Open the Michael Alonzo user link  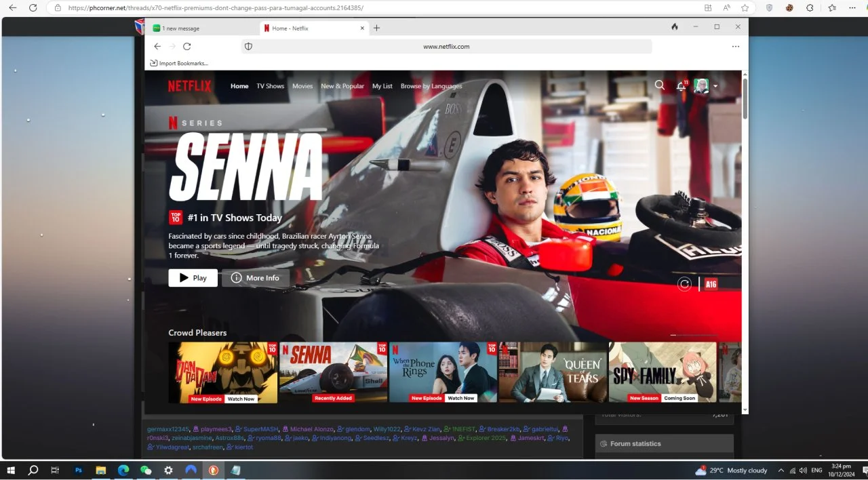point(312,429)
